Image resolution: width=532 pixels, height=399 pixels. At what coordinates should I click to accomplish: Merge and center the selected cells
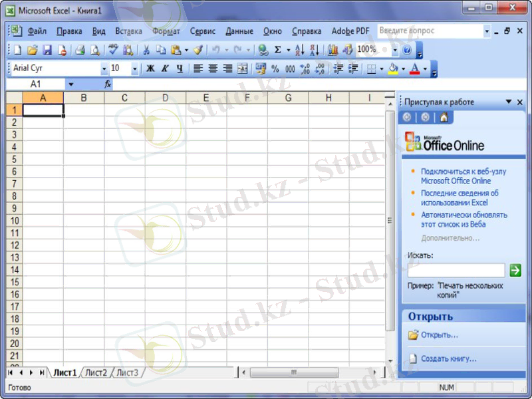(244, 68)
